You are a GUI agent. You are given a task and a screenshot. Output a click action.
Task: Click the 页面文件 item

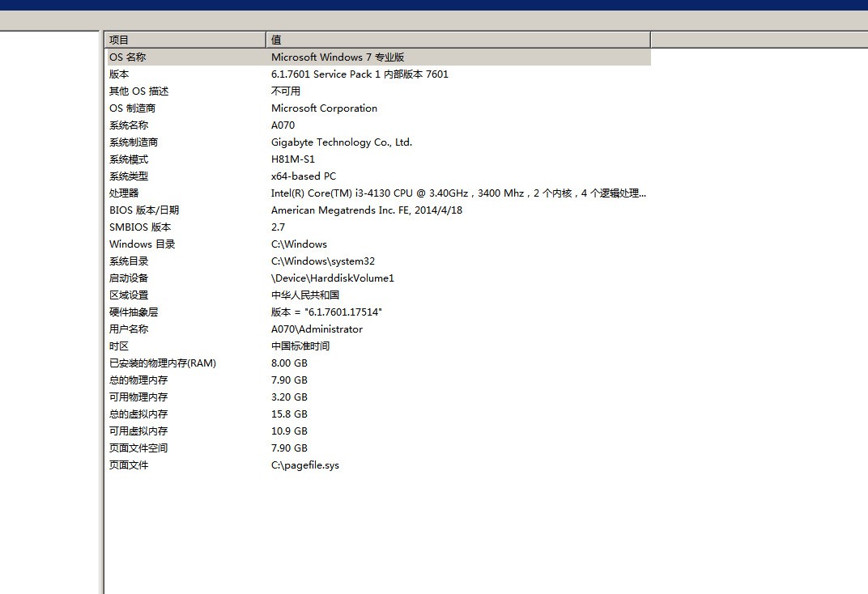(x=129, y=465)
